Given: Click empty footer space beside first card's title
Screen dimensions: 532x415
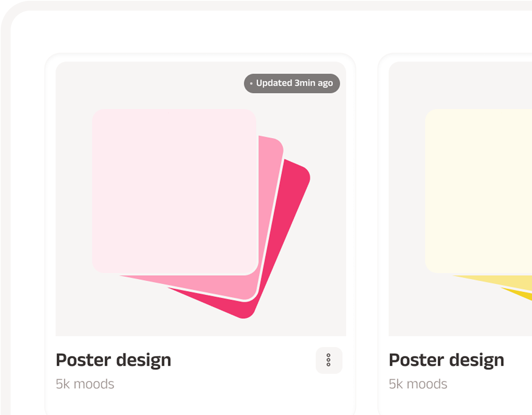Looking at the screenshot, I should point(243,360).
